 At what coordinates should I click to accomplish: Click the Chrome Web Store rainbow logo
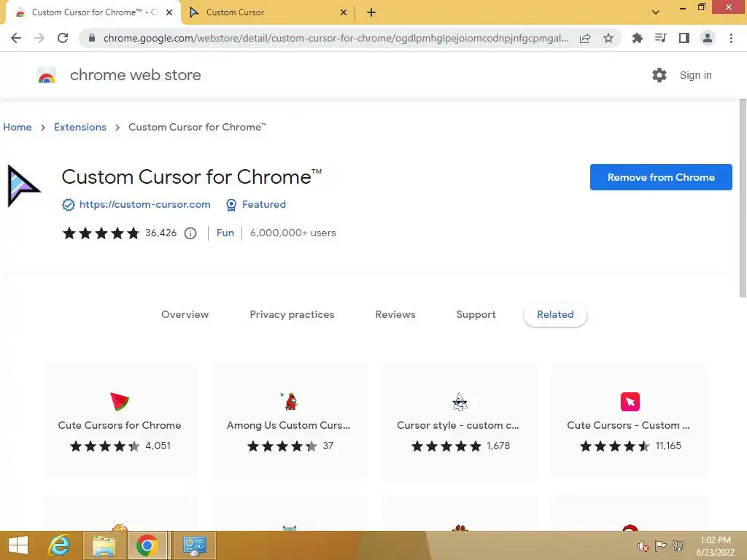[47, 75]
